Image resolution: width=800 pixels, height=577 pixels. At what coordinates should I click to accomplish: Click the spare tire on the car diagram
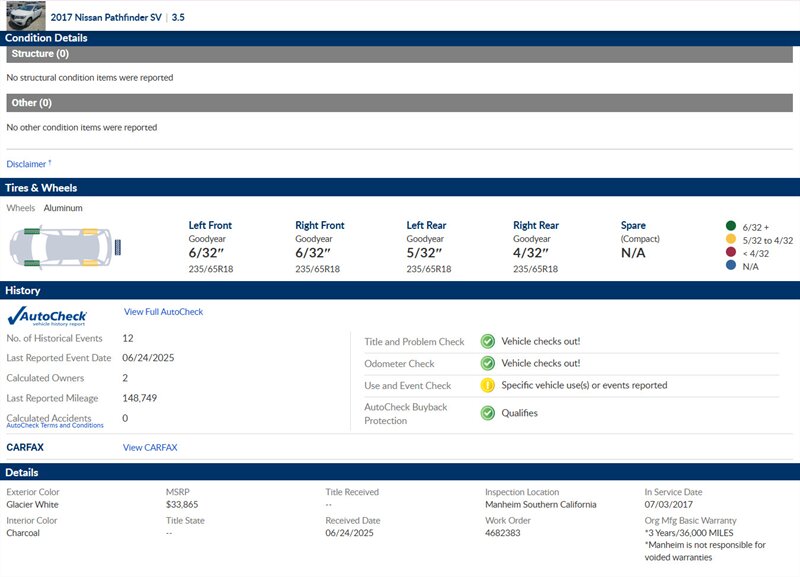coord(118,247)
